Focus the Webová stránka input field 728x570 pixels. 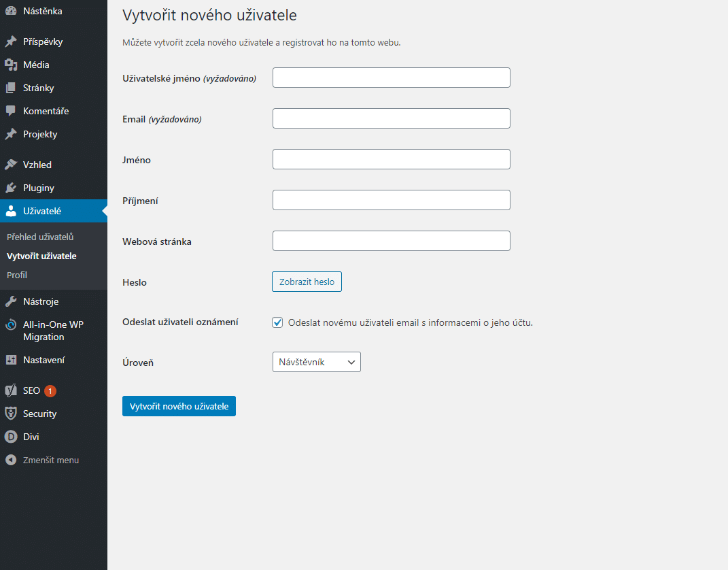(x=392, y=241)
